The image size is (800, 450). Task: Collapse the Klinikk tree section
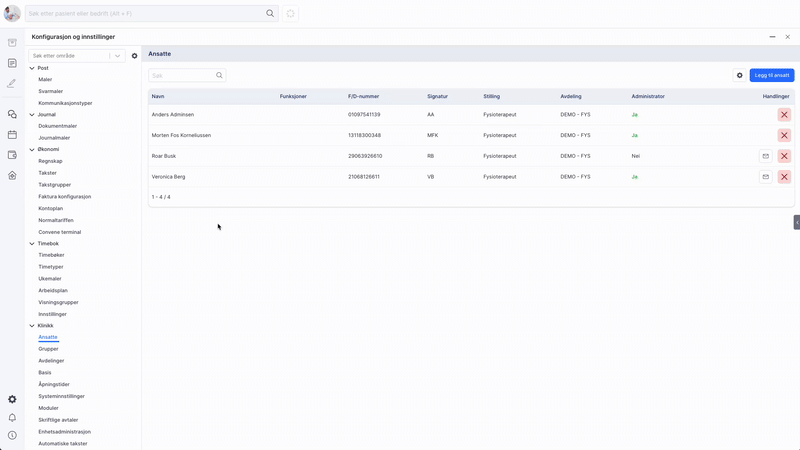(x=32, y=326)
